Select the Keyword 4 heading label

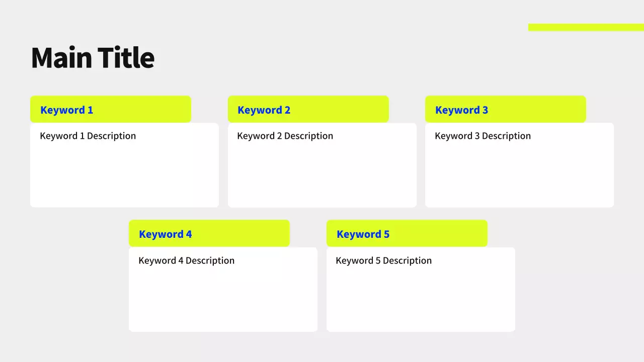click(x=165, y=234)
